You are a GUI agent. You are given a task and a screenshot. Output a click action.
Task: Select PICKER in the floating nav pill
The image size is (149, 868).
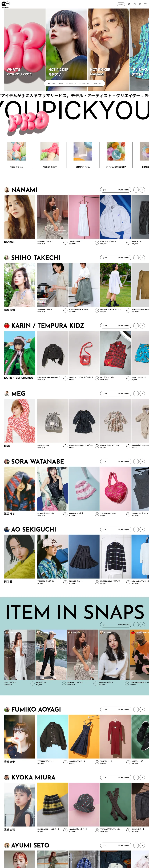pos(61,83)
